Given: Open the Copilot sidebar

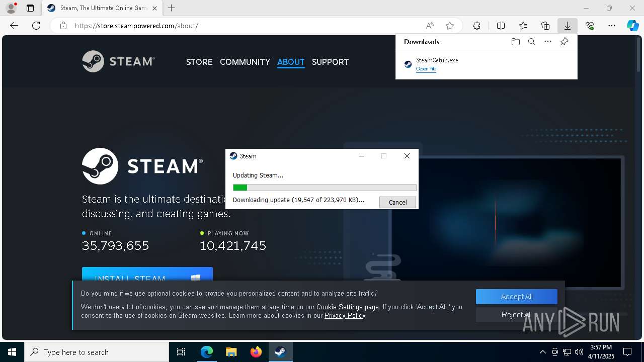Looking at the screenshot, I should click(633, 26).
